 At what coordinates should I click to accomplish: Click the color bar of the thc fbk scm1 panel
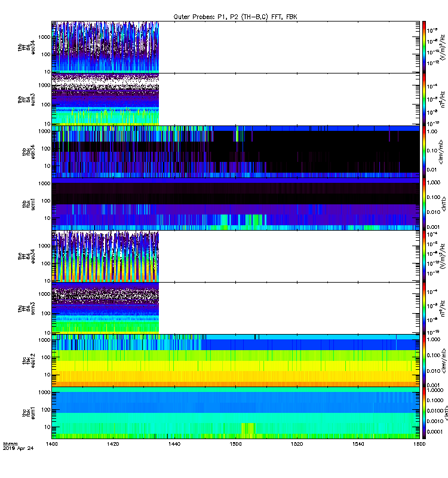pos(424,413)
